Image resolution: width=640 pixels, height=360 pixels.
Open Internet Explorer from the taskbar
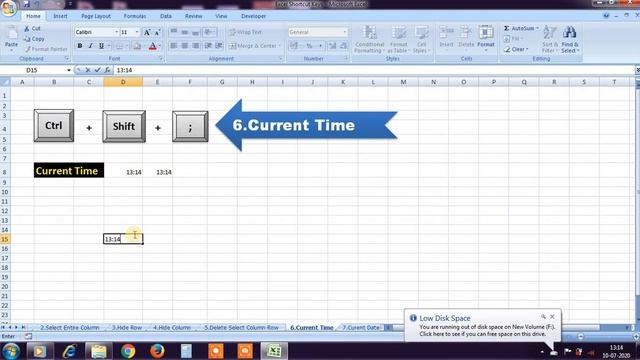(70, 351)
